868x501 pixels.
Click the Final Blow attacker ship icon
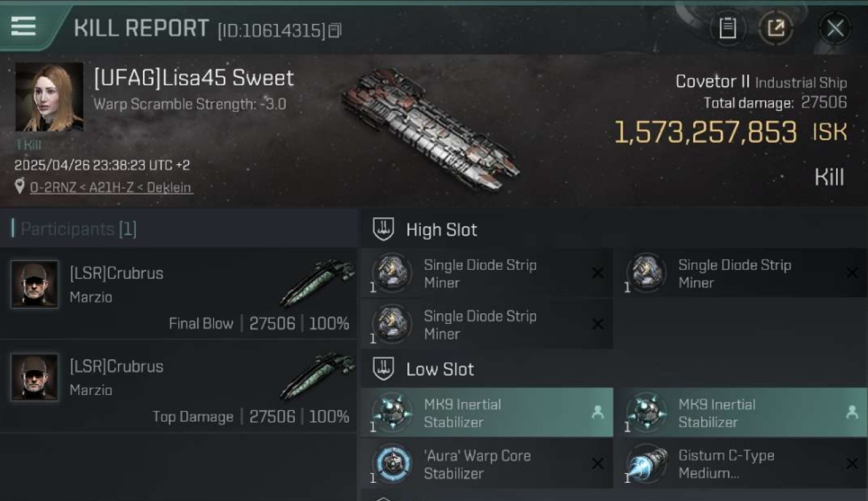click(x=317, y=283)
